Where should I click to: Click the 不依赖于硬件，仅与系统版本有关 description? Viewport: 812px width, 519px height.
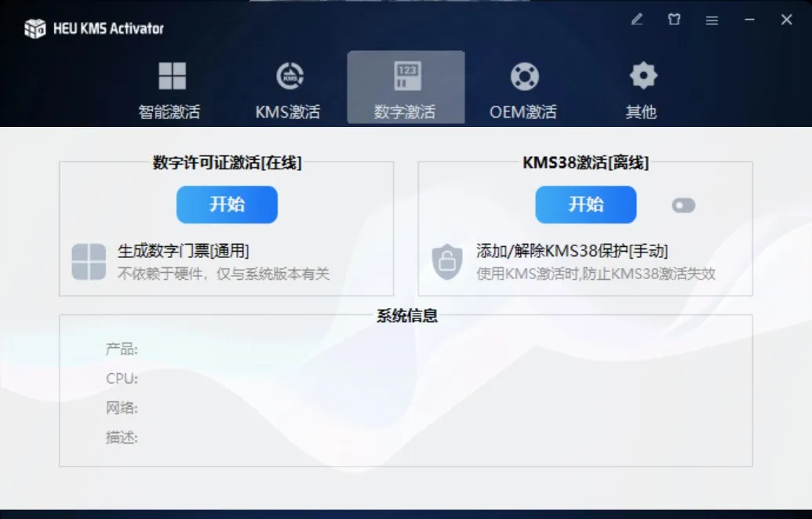[223, 274]
